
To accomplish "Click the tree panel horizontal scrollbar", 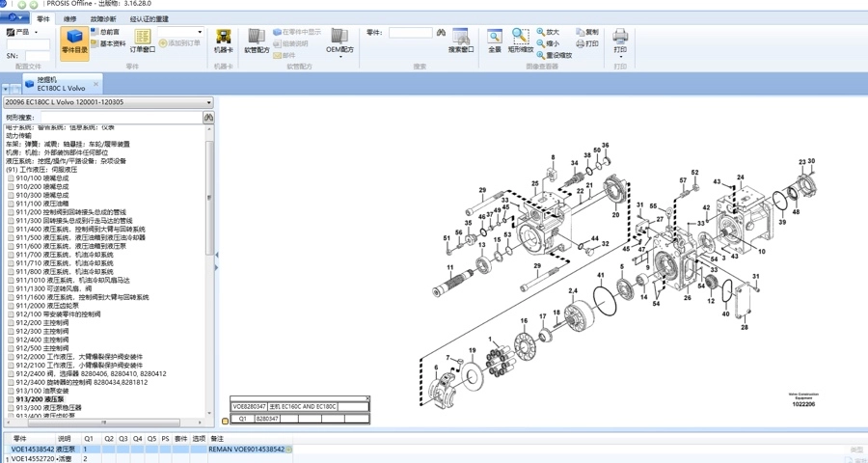I will tap(104, 422).
